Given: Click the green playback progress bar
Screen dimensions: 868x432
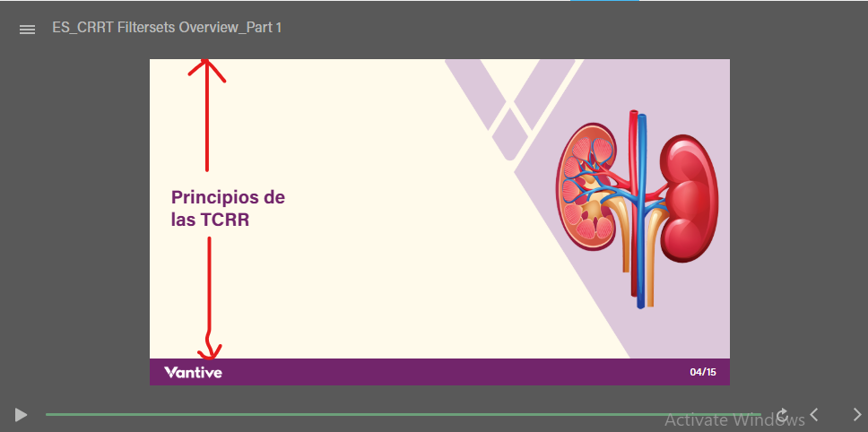Looking at the screenshot, I should (x=403, y=414).
